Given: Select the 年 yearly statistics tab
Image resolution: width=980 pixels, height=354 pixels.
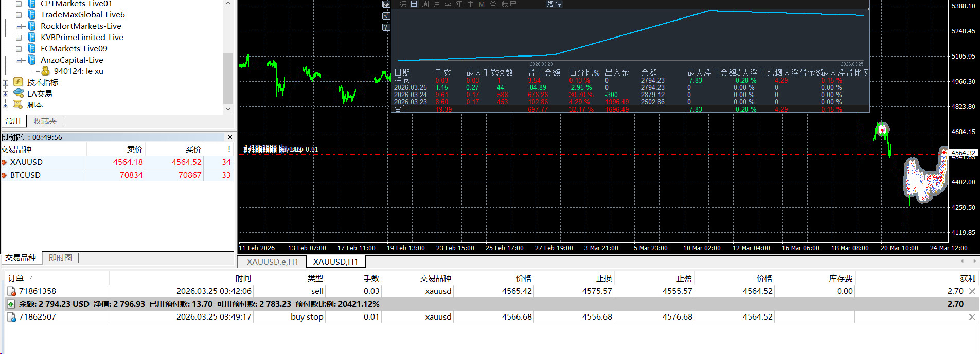Looking at the screenshot, I should 459,4.
